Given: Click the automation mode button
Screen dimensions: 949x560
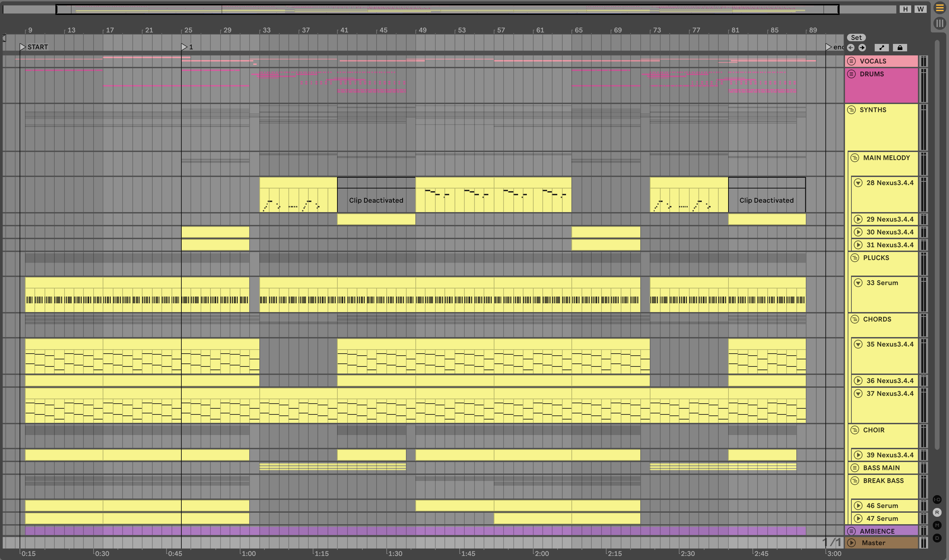Looking at the screenshot, I should (x=881, y=48).
